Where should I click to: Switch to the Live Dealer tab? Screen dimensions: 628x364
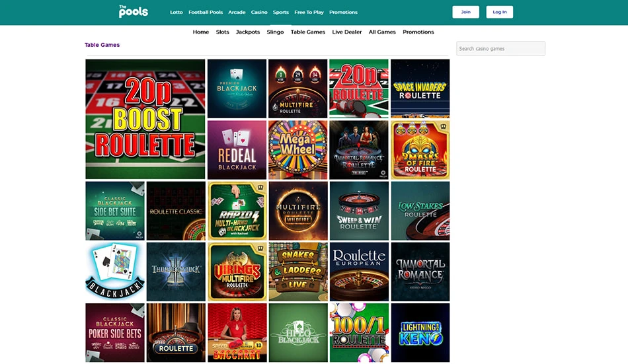[347, 32]
